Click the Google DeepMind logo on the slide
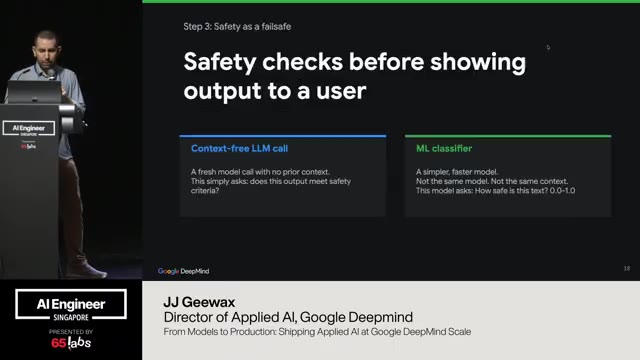Viewport: 640px width, 360px height. tap(183, 271)
